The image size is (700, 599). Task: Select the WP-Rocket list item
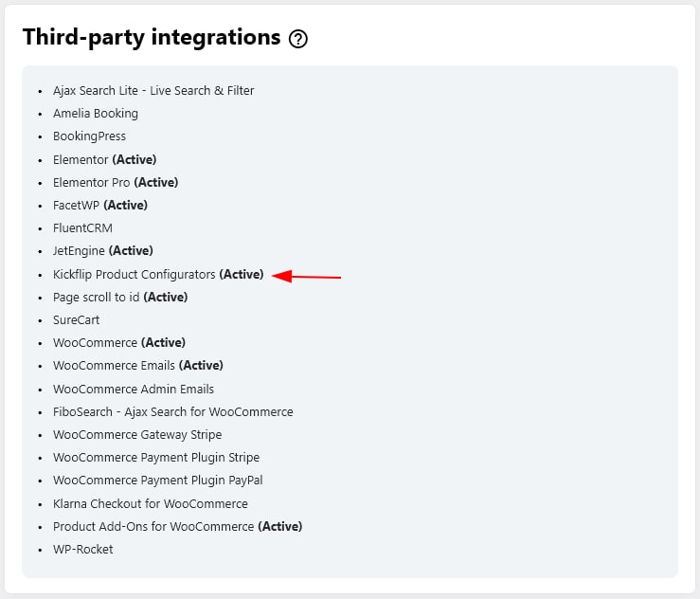coord(83,550)
